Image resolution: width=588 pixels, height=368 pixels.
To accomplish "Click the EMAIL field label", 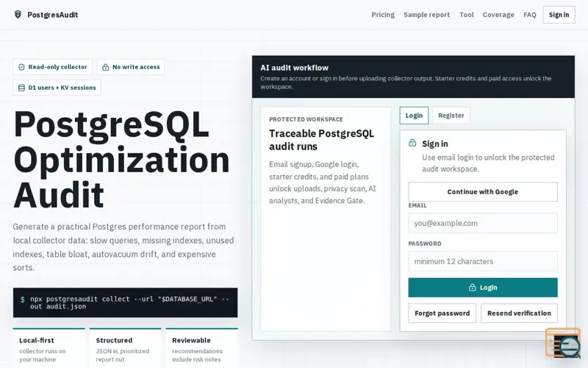I will (x=417, y=206).
